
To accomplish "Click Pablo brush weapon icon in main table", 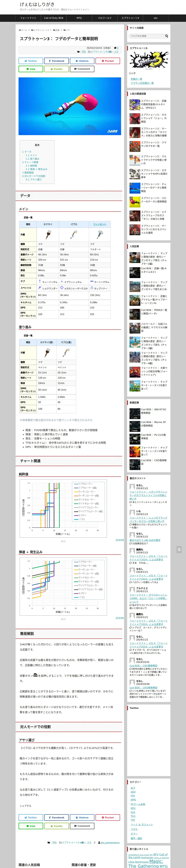I will point(74,235).
